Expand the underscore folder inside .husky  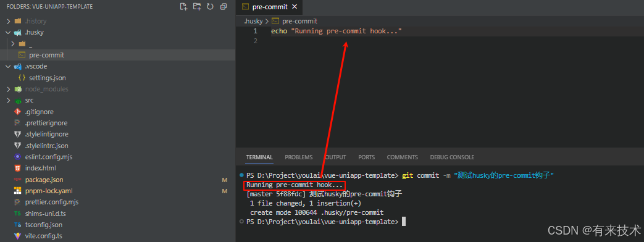[13, 44]
